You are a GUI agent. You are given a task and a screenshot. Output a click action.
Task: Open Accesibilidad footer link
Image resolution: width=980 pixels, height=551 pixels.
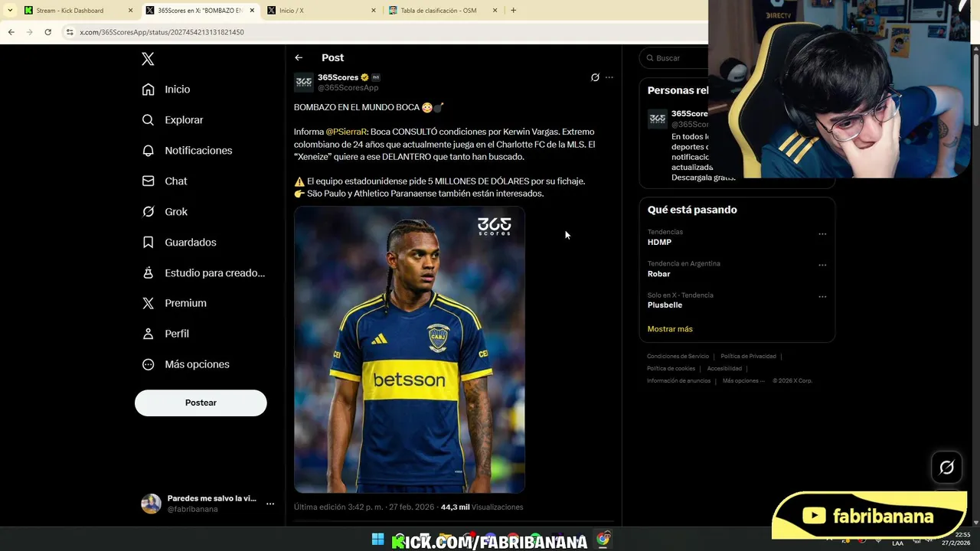point(724,369)
